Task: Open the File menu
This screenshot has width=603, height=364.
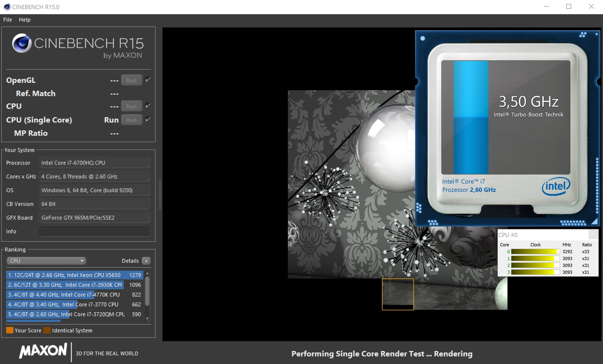Action: (x=8, y=19)
